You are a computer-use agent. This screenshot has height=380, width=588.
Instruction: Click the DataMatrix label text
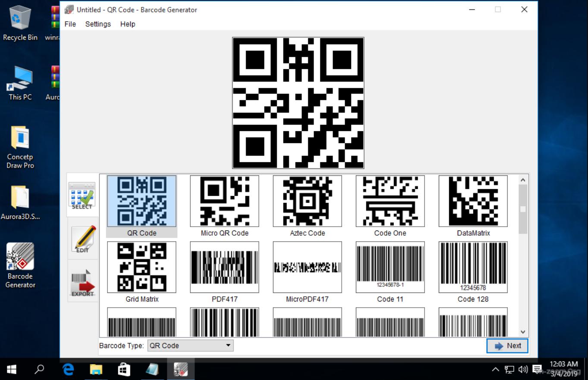(473, 233)
